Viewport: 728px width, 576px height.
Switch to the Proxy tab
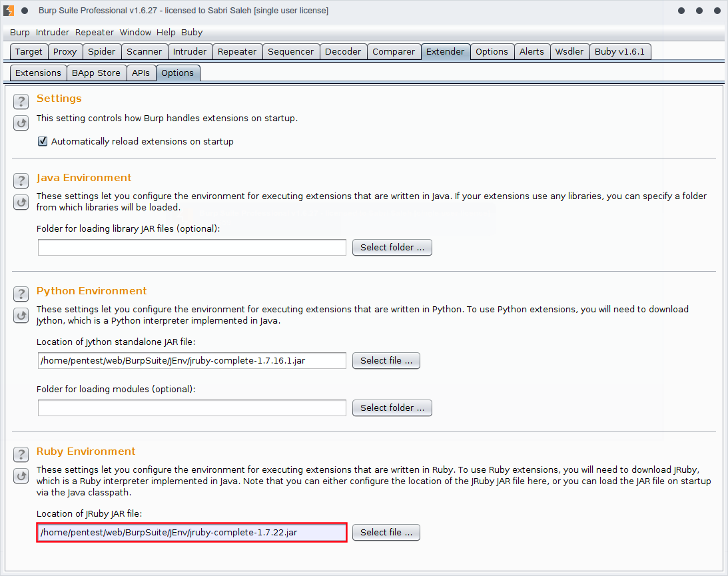coord(65,51)
